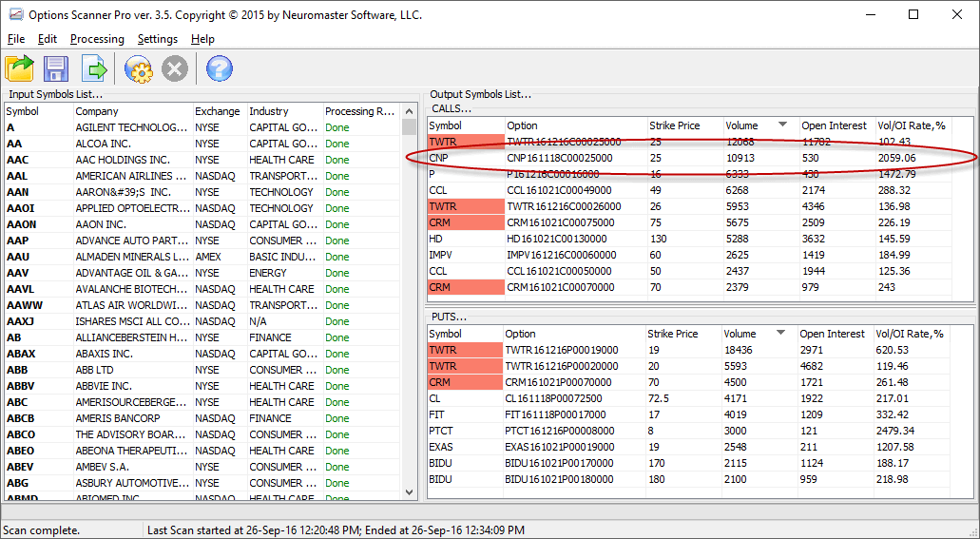Select BIDU161021P00180000 put option

tap(559, 480)
